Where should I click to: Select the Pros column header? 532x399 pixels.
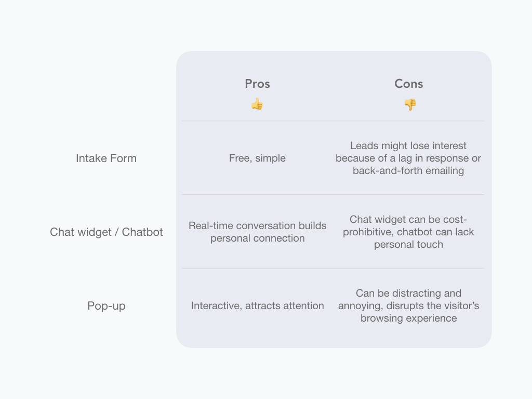click(x=257, y=84)
